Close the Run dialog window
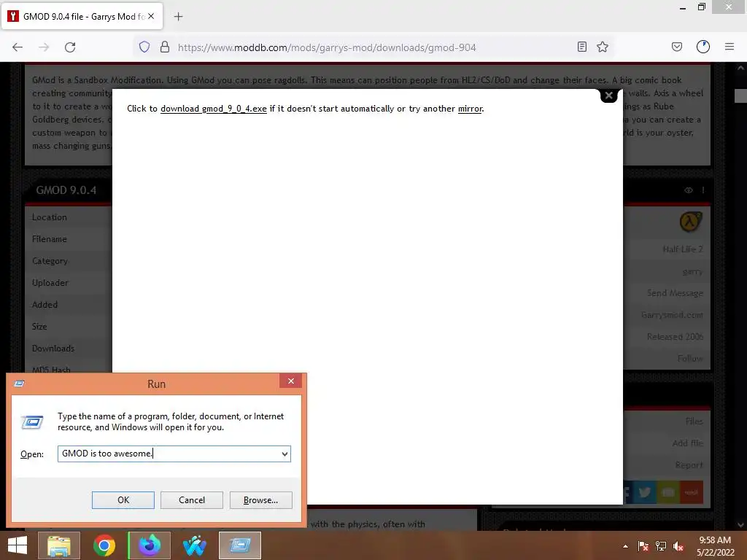Screen dimensions: 747x560 click(290, 381)
